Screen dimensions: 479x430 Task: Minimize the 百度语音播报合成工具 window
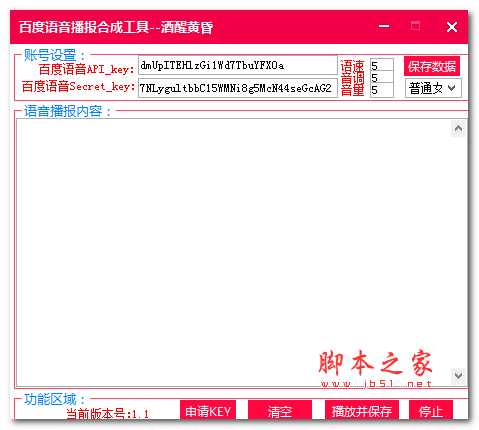[x=384, y=26]
